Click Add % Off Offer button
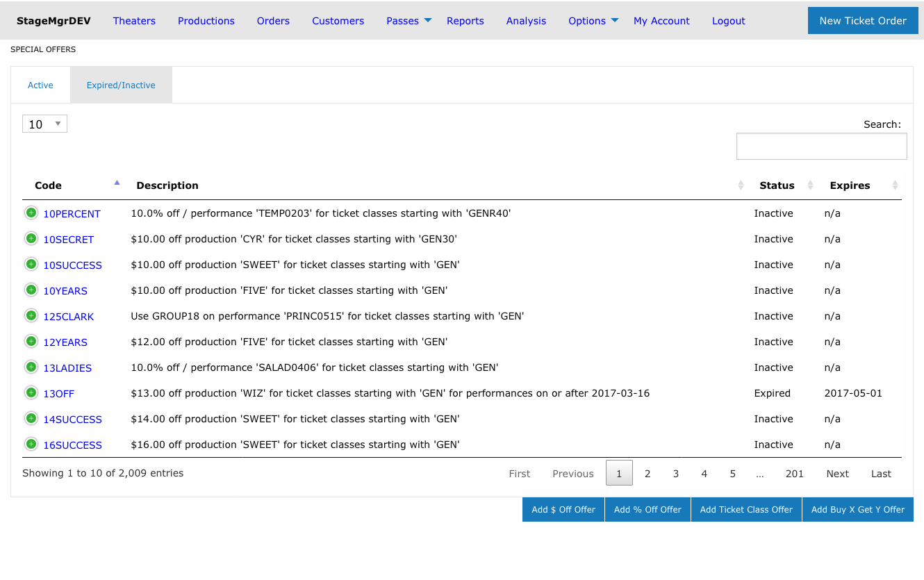 647,509
